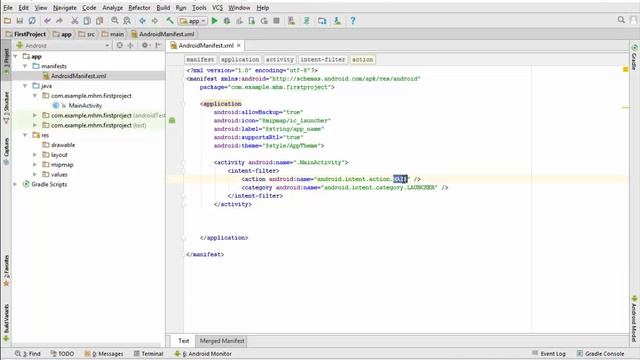Click the Make Project hammer icon
640x360 pixels.
(x=170, y=20)
